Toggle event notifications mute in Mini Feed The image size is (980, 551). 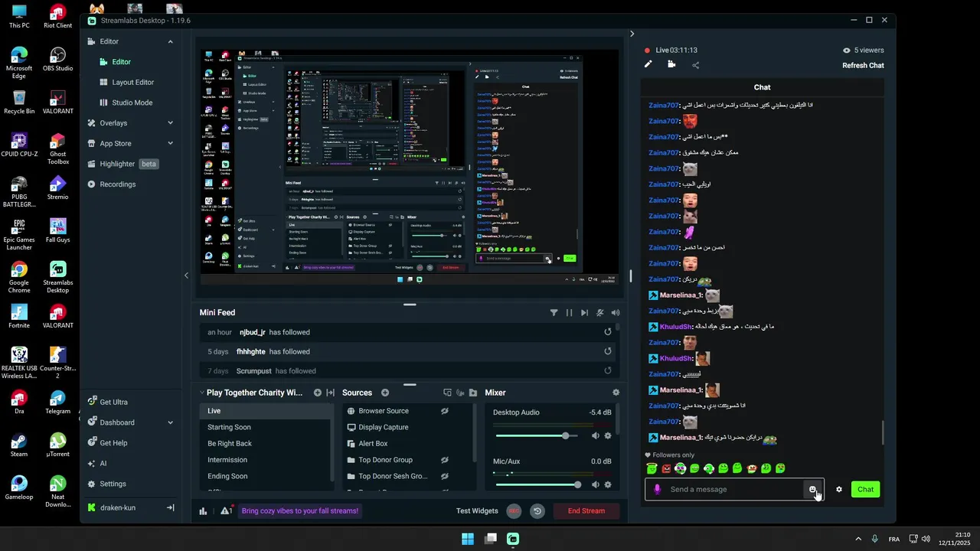pos(599,312)
